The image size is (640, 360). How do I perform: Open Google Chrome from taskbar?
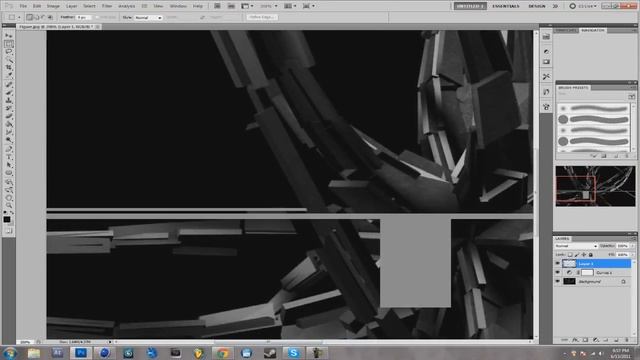[222, 353]
